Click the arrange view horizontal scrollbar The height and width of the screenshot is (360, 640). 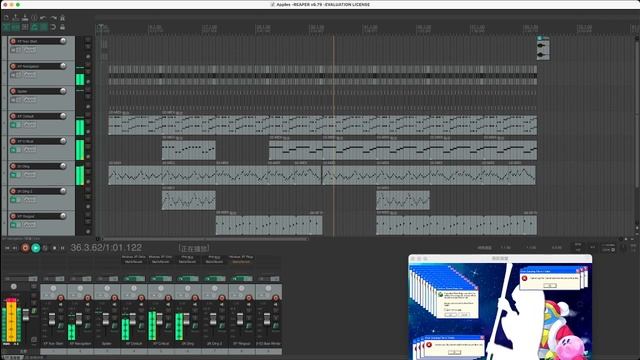point(204,239)
